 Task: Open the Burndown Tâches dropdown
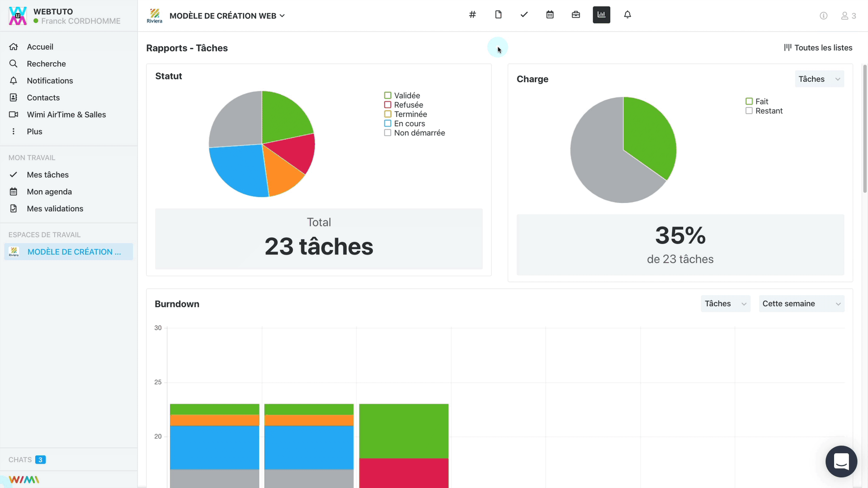point(726,304)
